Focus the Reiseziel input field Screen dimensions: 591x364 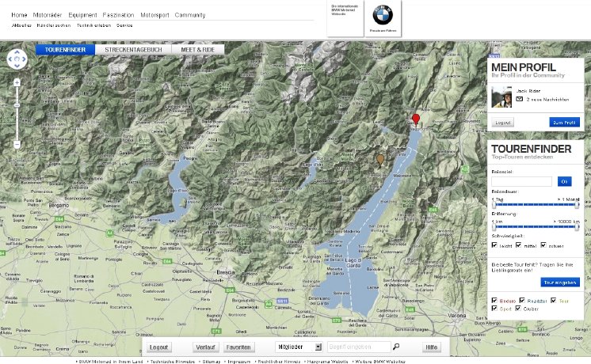coord(521,181)
